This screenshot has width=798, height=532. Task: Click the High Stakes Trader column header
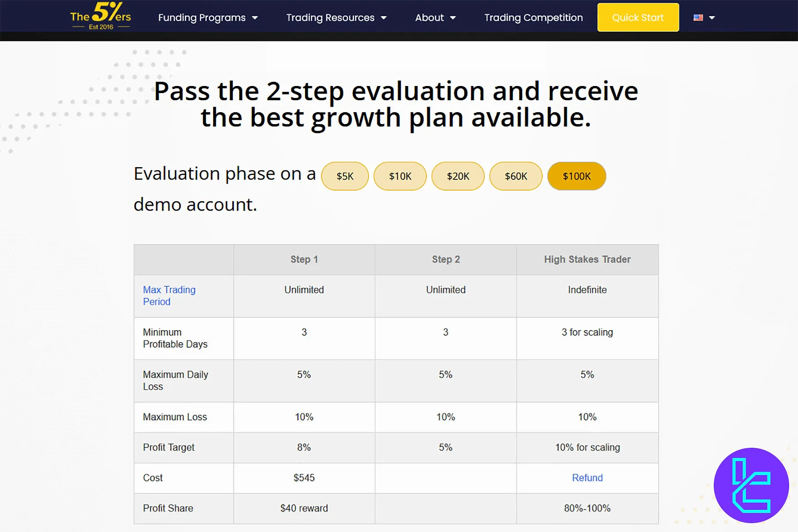pos(587,259)
